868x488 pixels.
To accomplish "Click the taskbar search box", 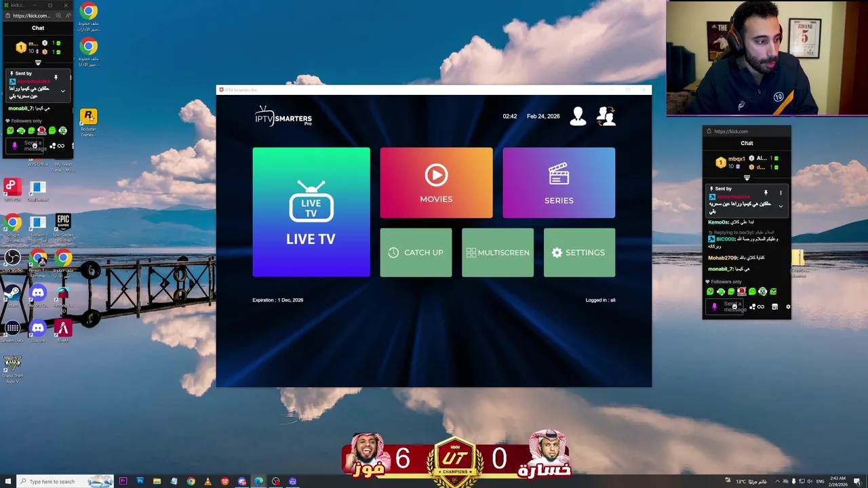I will coord(65,481).
